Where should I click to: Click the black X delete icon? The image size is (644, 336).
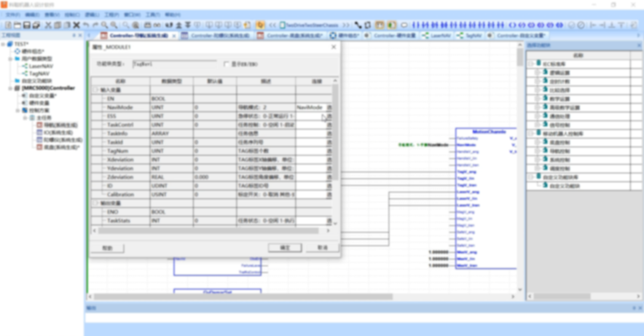[76, 25]
